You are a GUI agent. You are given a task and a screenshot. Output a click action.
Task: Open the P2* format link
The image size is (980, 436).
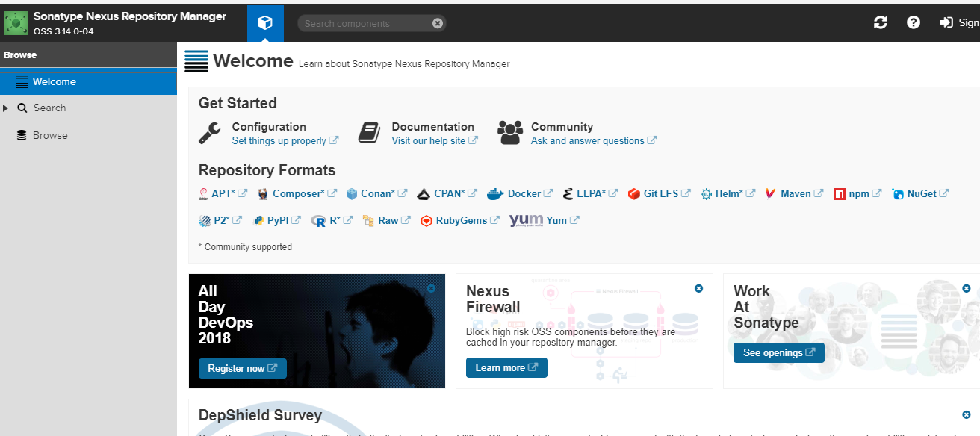228,220
